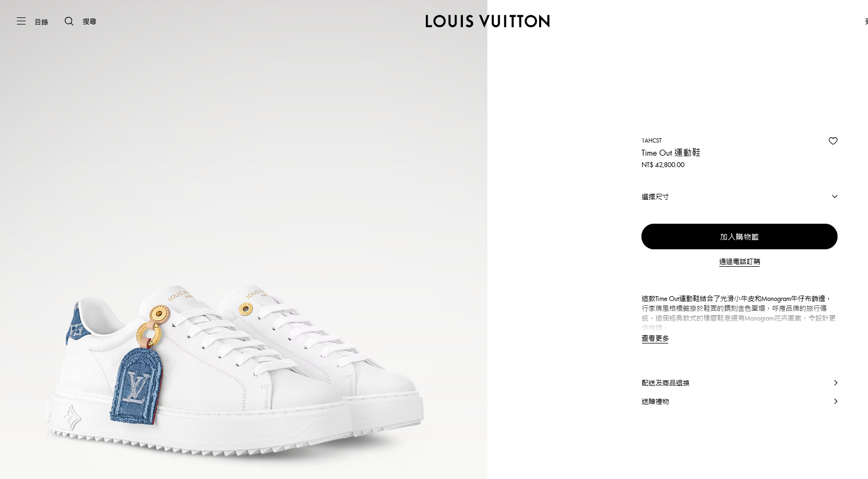Click the product code 1AHCST
868x479 pixels.
[652, 140]
